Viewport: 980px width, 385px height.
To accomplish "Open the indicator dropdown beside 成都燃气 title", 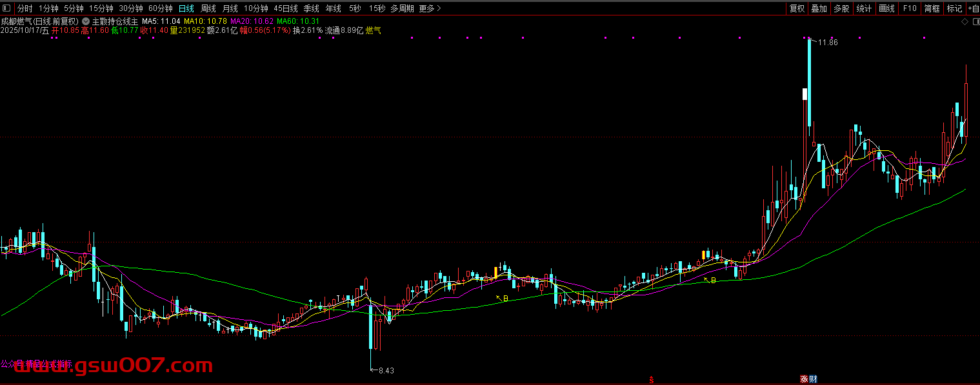I will click(x=86, y=21).
